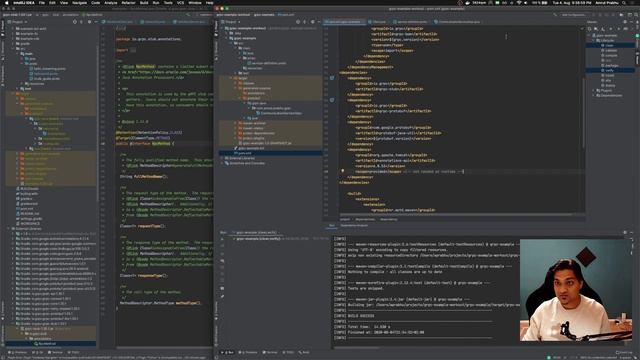Click the Docker whale icon in menu bar
The width and height of the screenshot is (640, 360).
(x=467, y=2)
